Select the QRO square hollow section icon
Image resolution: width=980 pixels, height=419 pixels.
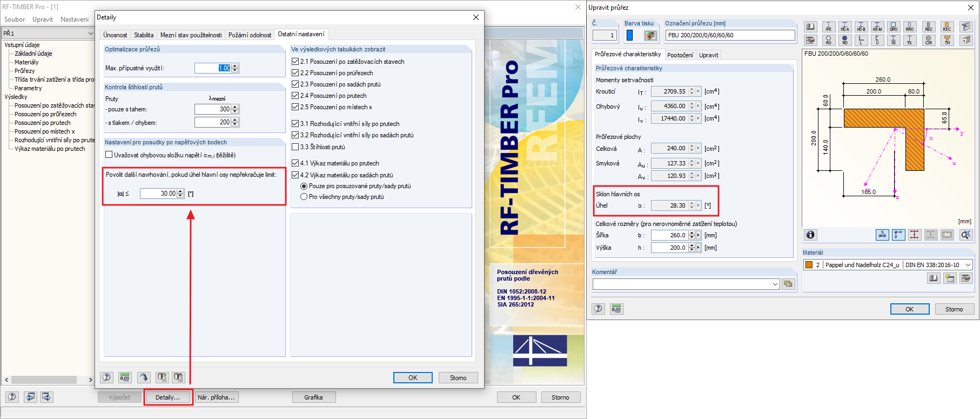894,27
